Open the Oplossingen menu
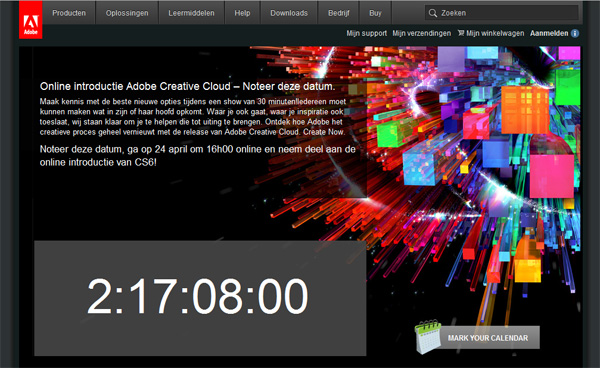The height and width of the screenshot is (368, 600). (x=127, y=13)
